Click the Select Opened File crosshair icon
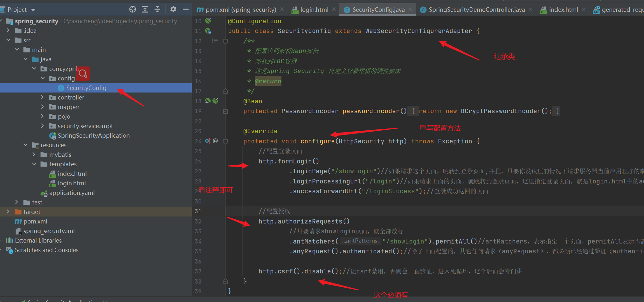 pos(132,9)
